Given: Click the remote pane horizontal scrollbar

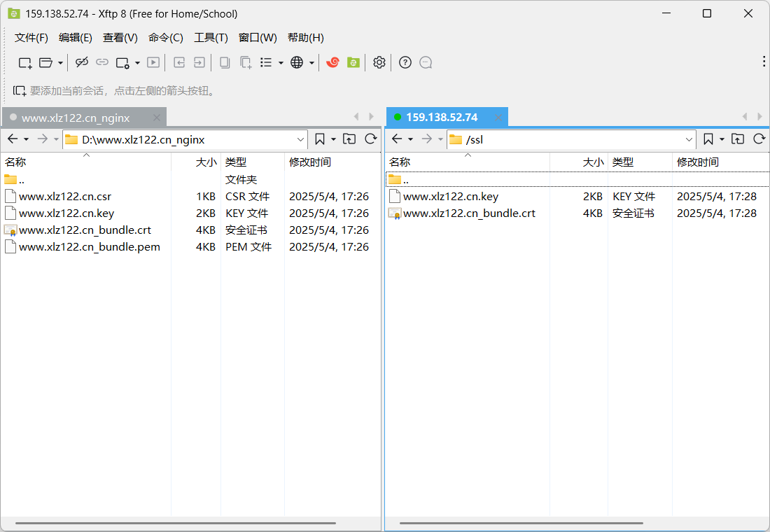Looking at the screenshot, I should [521, 523].
